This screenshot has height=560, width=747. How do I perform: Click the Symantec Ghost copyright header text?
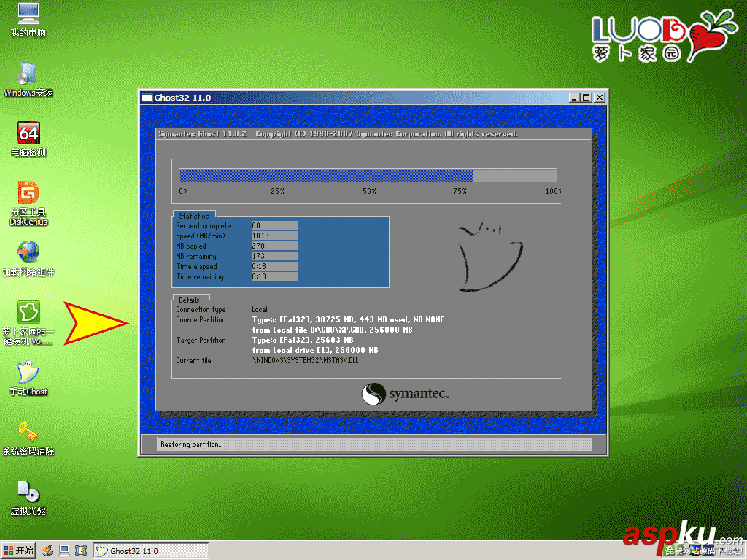pos(338,134)
